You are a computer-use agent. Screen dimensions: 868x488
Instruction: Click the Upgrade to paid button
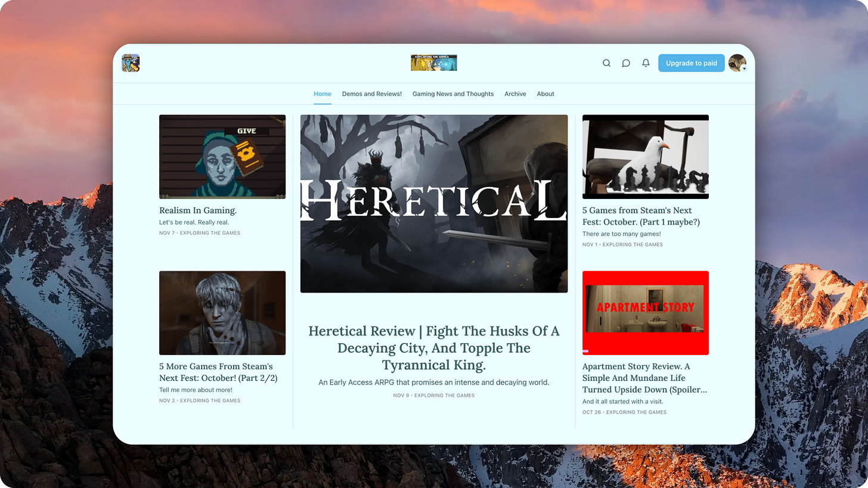click(691, 63)
